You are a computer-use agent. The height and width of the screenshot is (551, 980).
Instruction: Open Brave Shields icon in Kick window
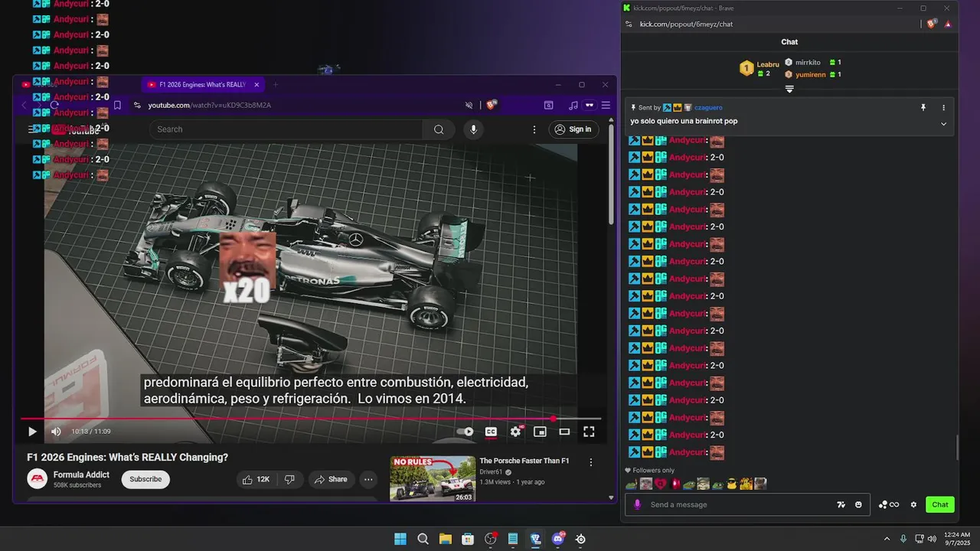932,24
